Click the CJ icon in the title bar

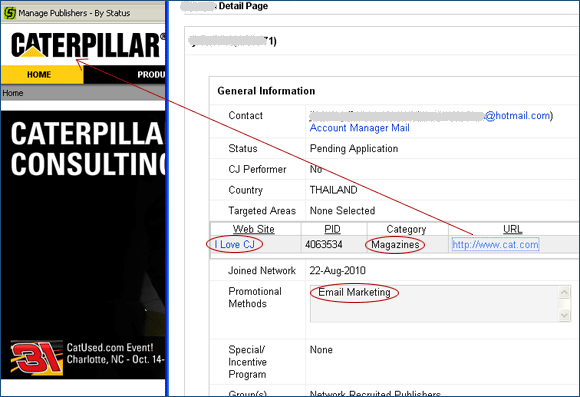click(10, 13)
